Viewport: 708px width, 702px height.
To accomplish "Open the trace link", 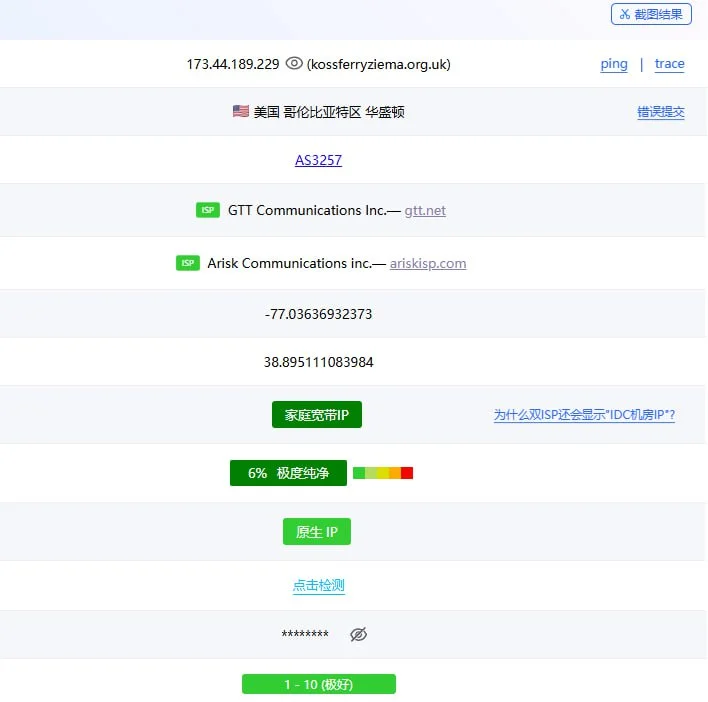I will (669, 64).
